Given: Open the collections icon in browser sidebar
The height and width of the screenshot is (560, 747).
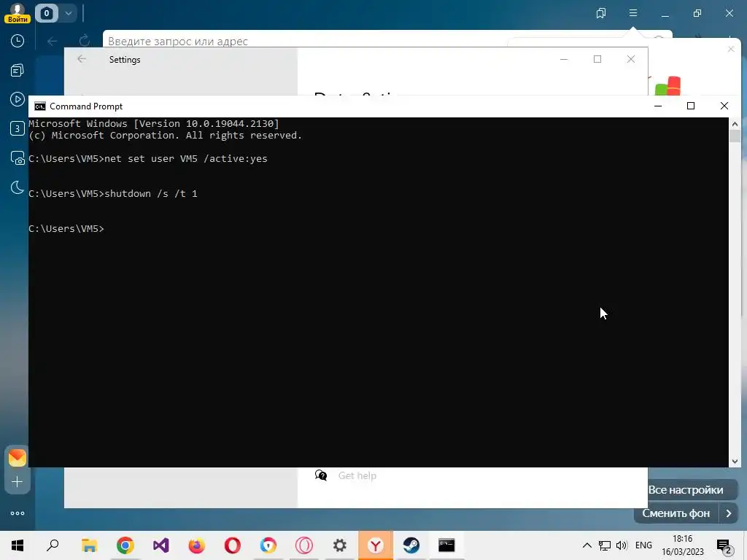Looking at the screenshot, I should [x=18, y=71].
